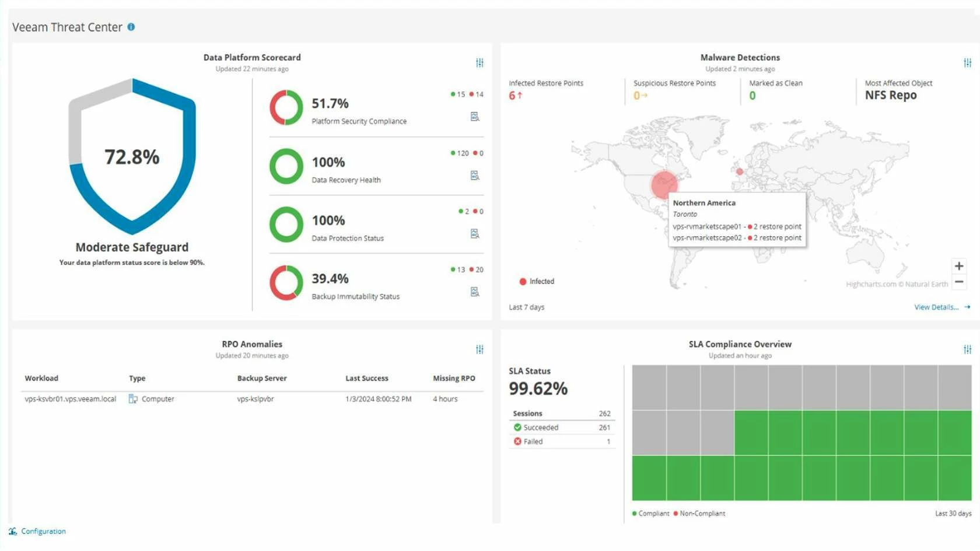Viewport: 980px width, 551px height.
Task: Sort by the Last Success column header
Action: [366, 378]
